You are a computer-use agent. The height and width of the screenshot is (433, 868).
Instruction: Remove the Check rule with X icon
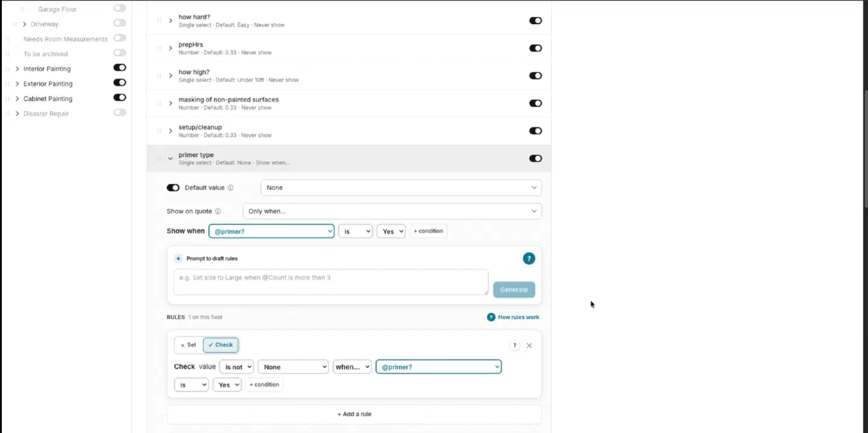point(529,346)
